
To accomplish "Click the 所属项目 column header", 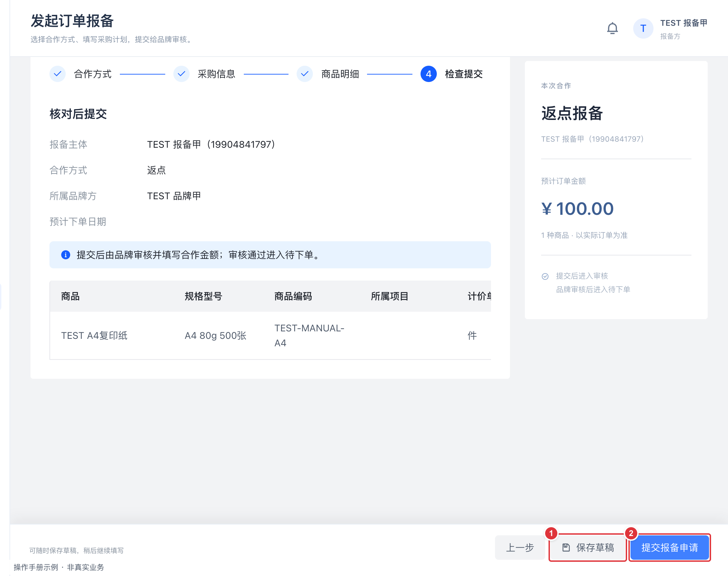I will [390, 296].
